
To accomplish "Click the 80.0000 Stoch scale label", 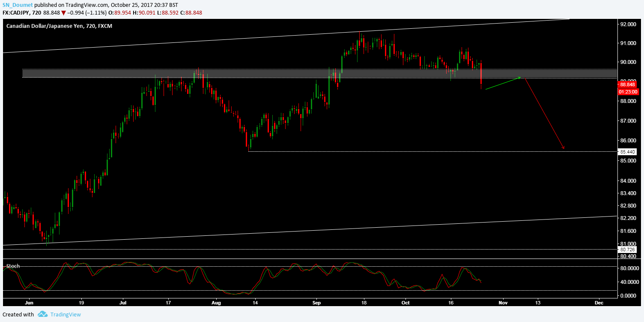I will click(629, 268).
